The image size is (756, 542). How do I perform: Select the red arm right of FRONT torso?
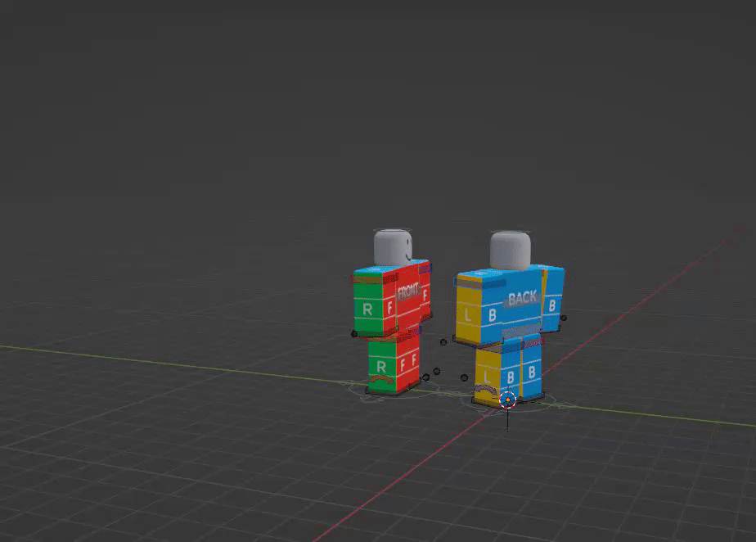(x=425, y=291)
